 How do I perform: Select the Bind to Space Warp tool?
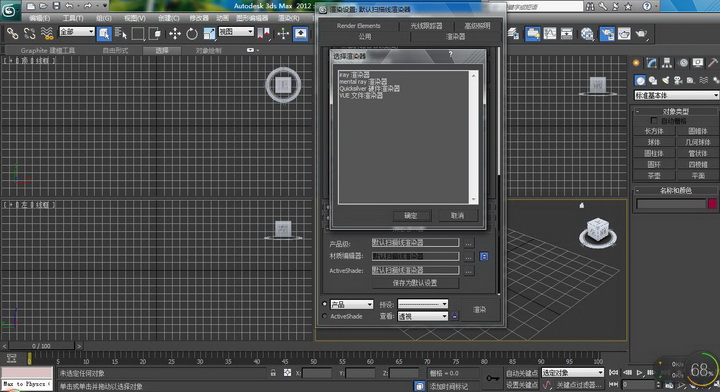[46, 34]
